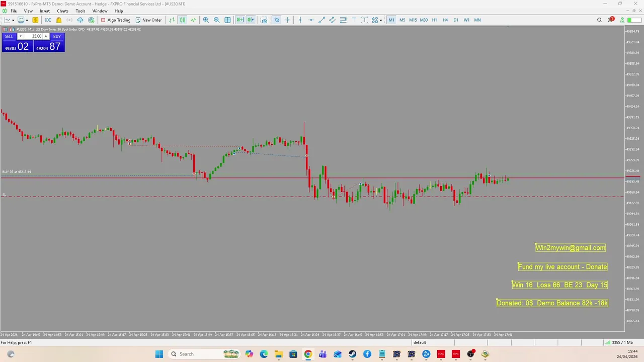Take a chart screenshot with camera icon
644x362 pixels.
264,20
